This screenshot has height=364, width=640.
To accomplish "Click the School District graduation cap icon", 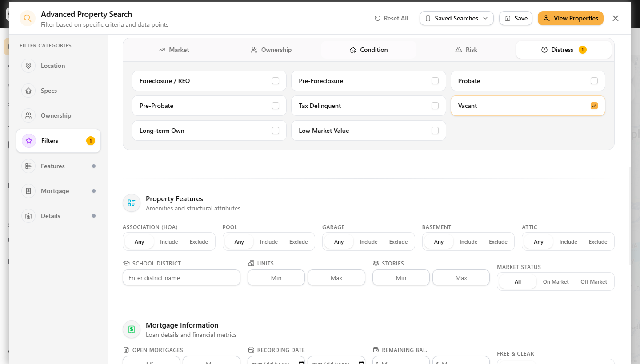I will (126, 263).
